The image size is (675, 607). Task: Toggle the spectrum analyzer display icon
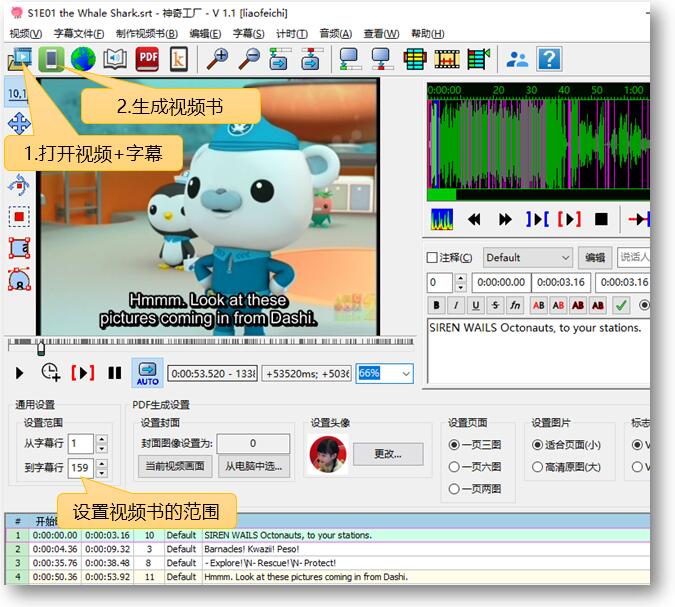click(442, 219)
